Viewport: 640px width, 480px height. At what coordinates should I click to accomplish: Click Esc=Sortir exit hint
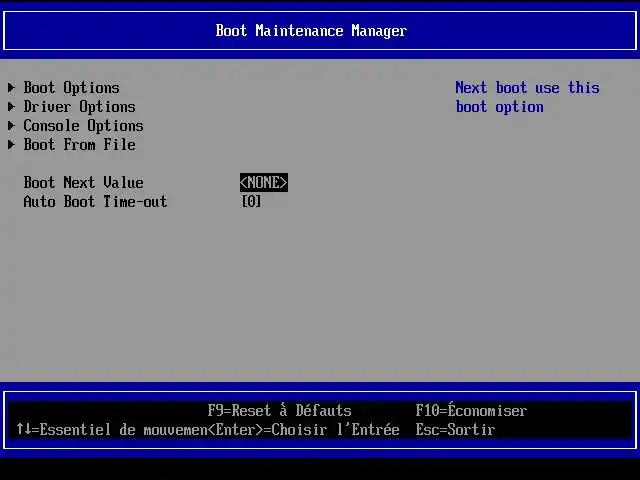455,429
